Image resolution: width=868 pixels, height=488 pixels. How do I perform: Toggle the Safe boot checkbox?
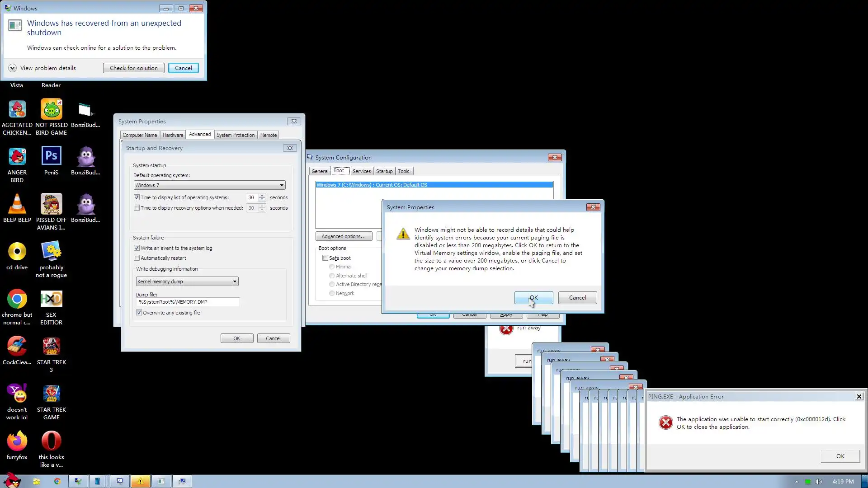pos(325,258)
